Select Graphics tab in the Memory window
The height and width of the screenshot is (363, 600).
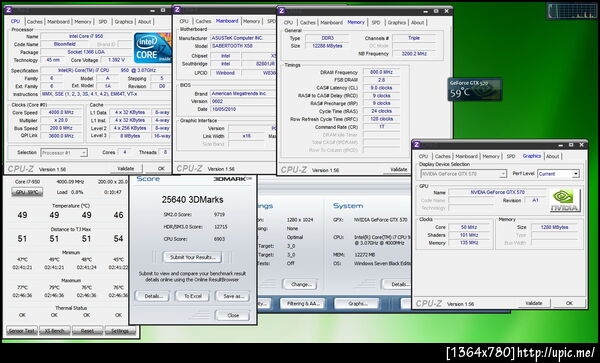[396, 23]
